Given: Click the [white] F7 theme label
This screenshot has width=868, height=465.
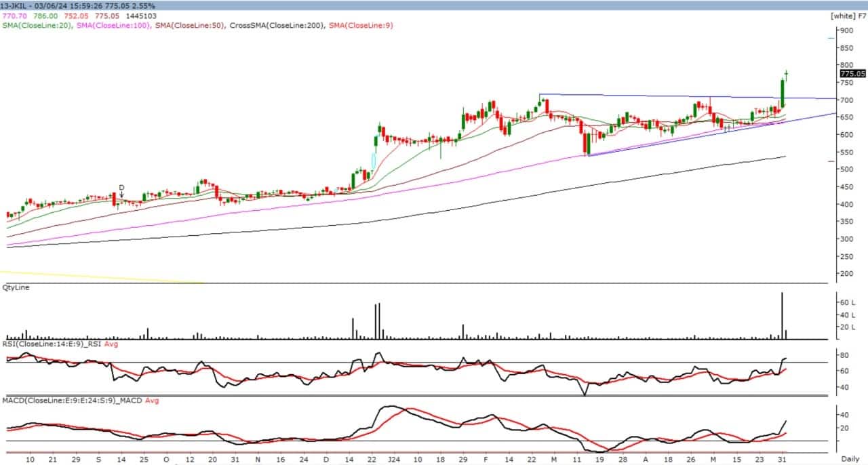Looking at the screenshot, I should click(x=848, y=16).
